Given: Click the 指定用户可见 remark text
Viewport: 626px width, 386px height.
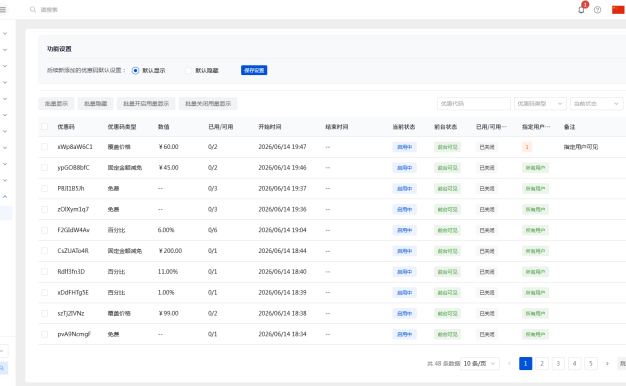Looking at the screenshot, I should pyautogui.click(x=581, y=147).
